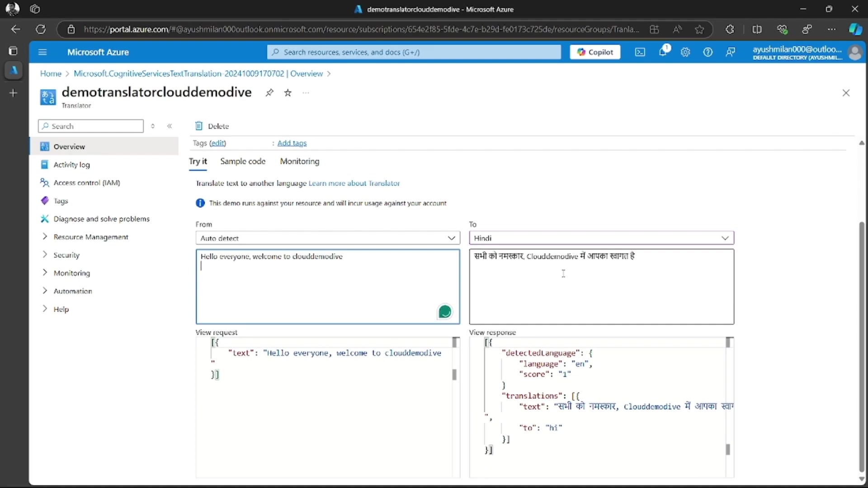Screen dimensions: 868x488
Task: Open the feedback icon in header
Action: coord(731,52)
